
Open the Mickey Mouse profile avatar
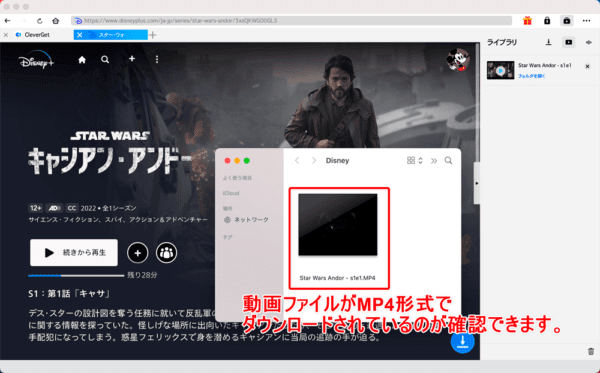(458, 60)
